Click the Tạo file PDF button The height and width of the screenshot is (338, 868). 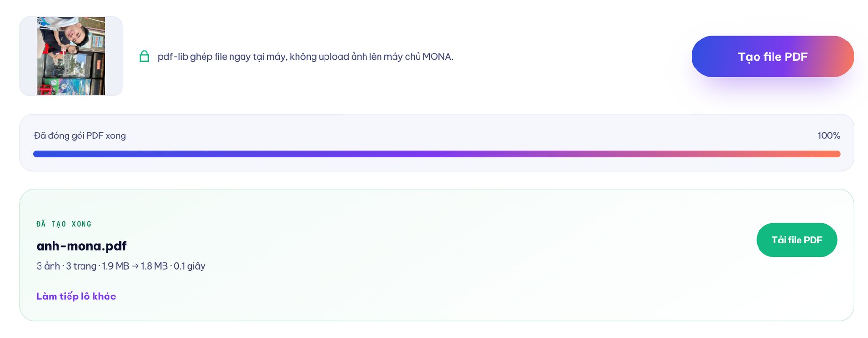click(x=773, y=56)
